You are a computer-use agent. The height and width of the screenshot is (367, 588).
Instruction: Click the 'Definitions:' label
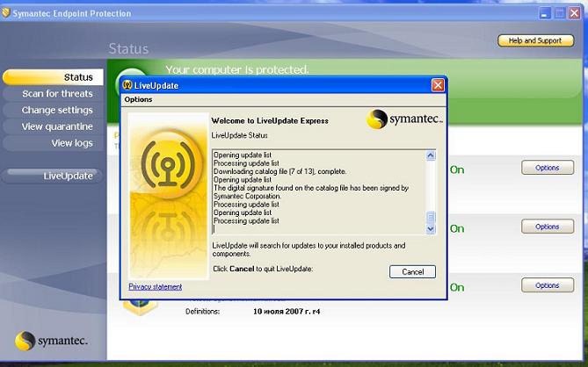click(202, 311)
